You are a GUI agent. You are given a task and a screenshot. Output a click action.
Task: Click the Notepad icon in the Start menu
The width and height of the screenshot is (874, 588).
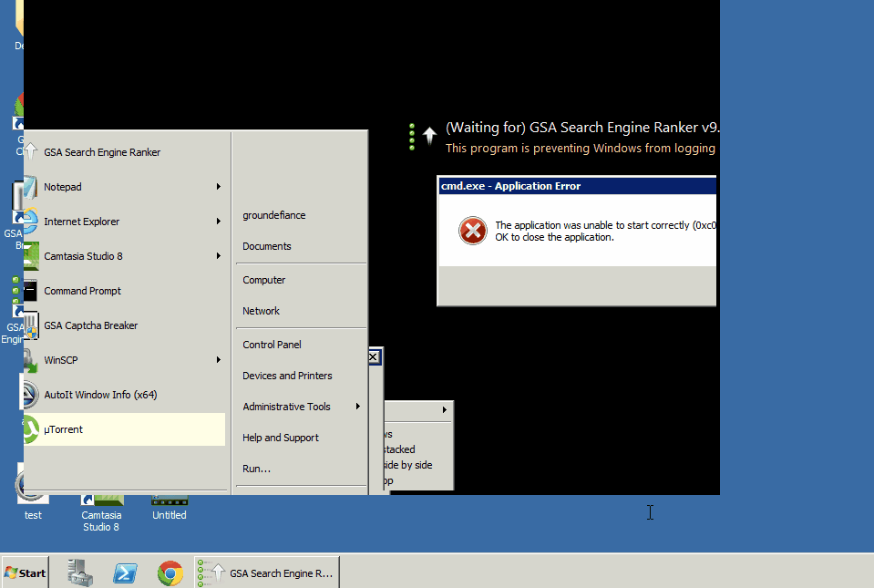[x=31, y=187]
